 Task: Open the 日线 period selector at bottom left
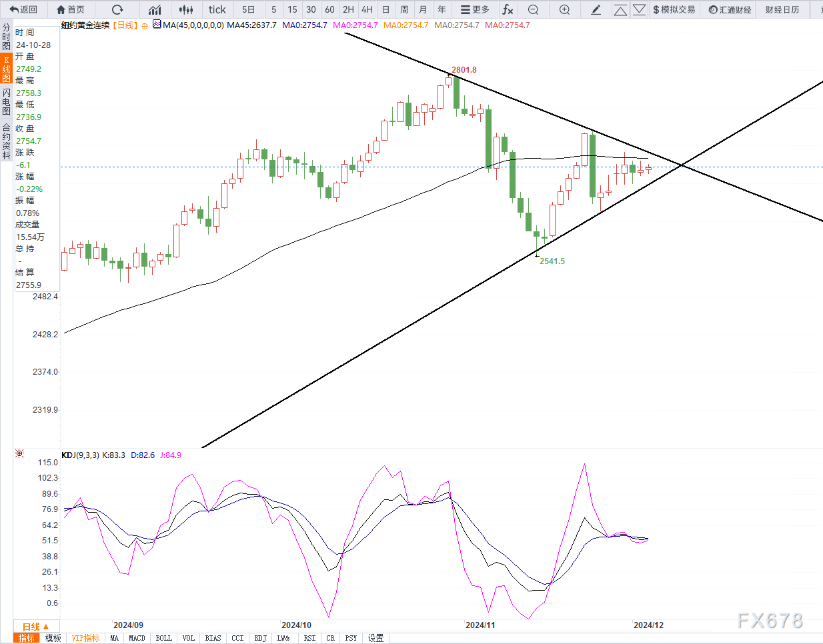pyautogui.click(x=35, y=627)
